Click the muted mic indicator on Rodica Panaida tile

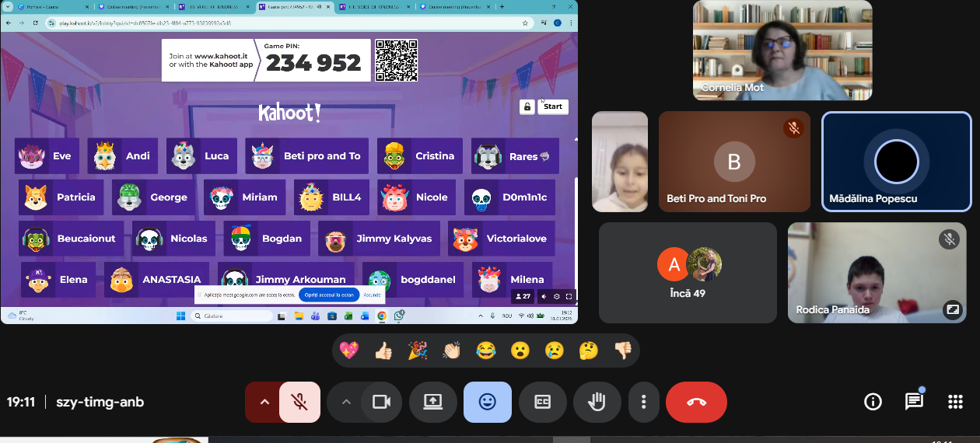tap(949, 239)
